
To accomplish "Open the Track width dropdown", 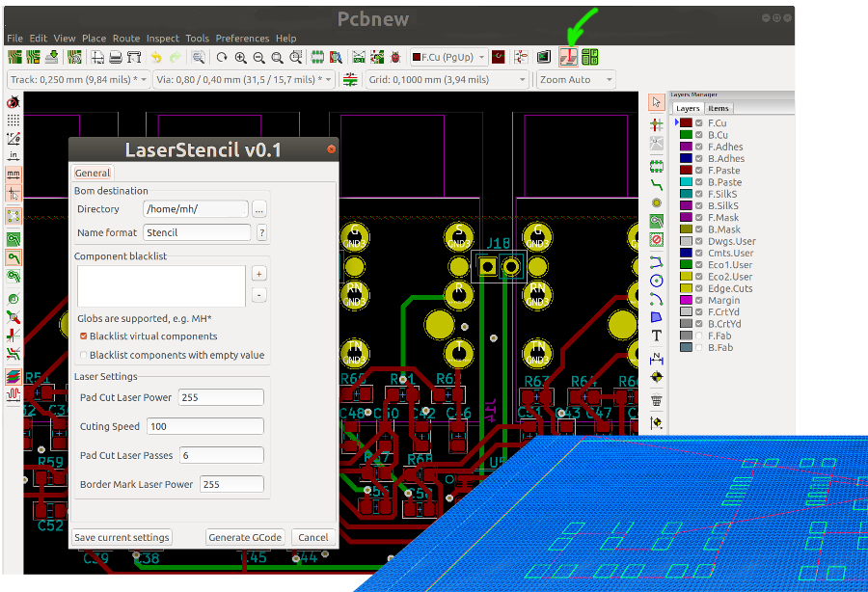I will 78,80.
